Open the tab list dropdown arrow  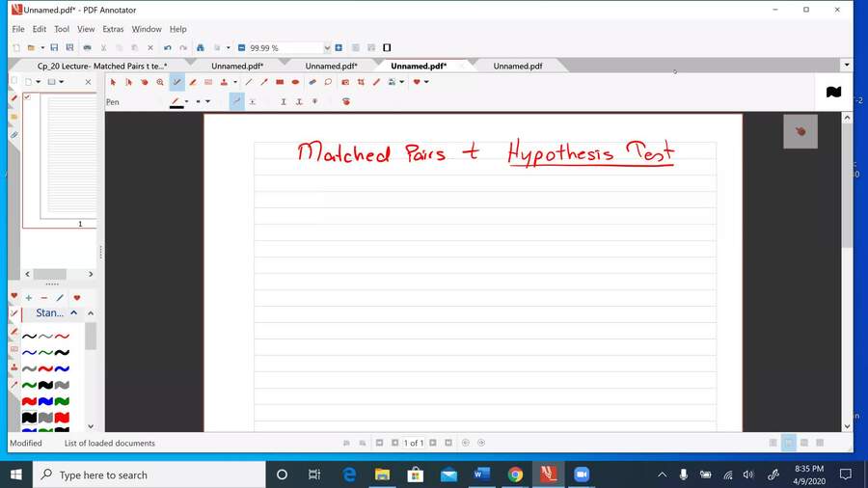(x=847, y=66)
